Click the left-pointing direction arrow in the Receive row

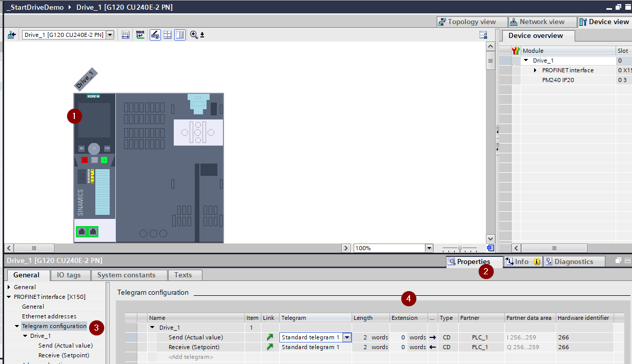(x=433, y=347)
